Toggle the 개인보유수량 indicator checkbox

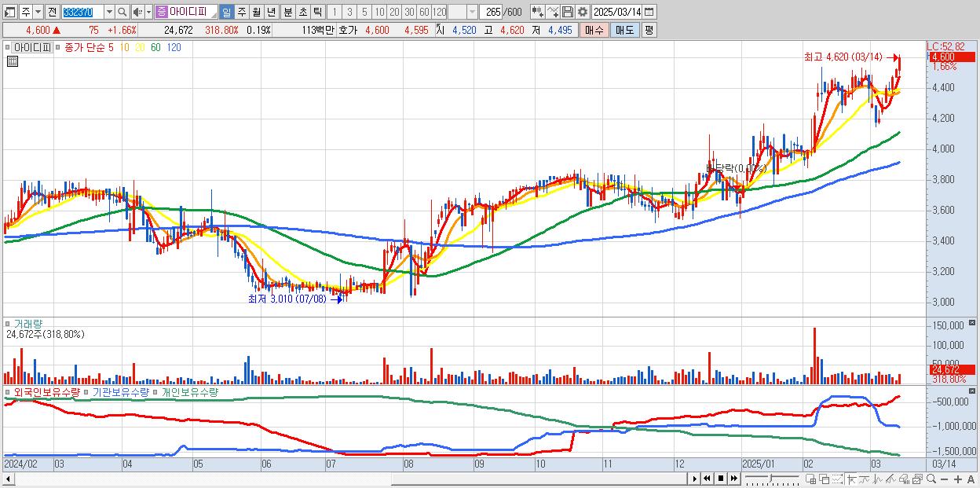coord(155,391)
